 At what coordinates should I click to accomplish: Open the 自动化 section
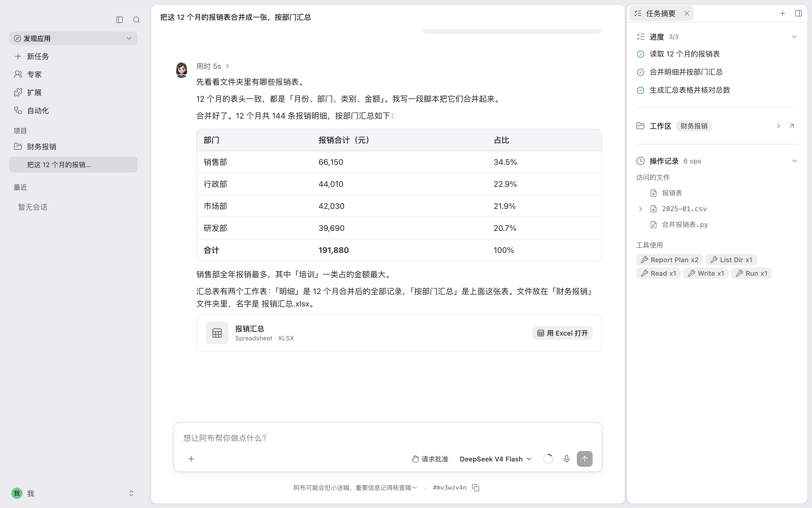(x=73, y=111)
